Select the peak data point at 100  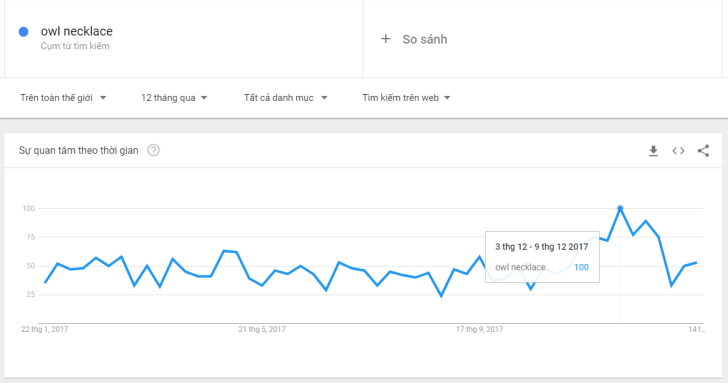pos(620,208)
